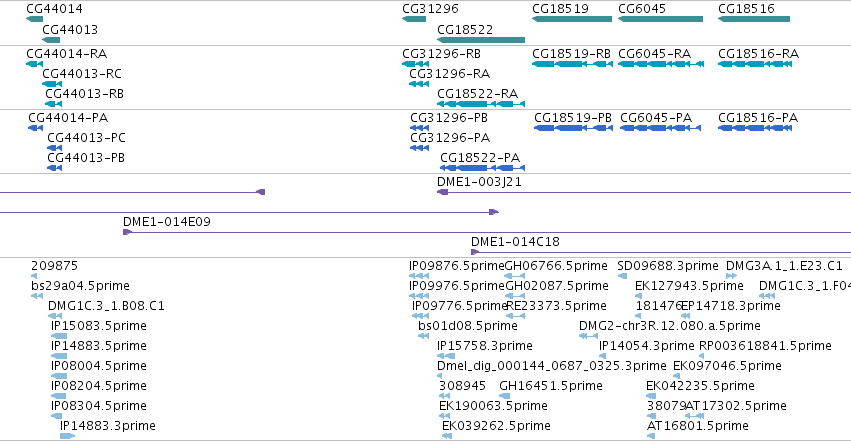
Task: Click transcript CG6045-RA glyph
Action: point(661,64)
